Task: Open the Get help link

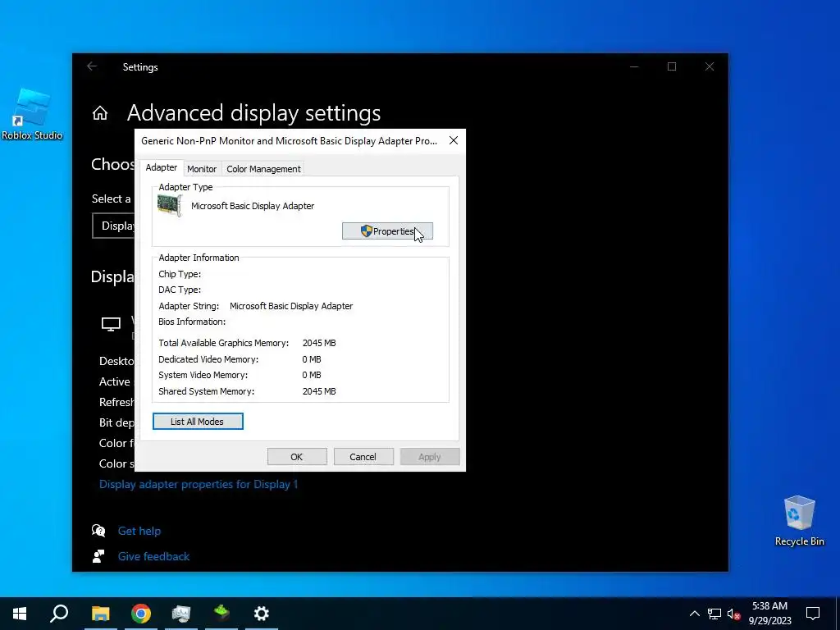Action: pos(139,531)
